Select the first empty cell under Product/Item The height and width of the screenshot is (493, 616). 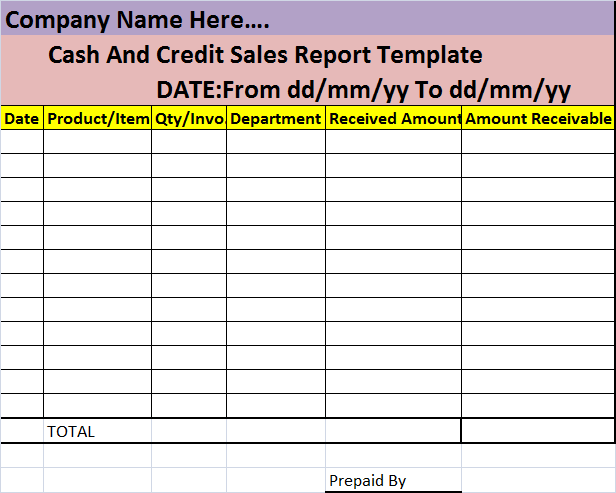97,141
